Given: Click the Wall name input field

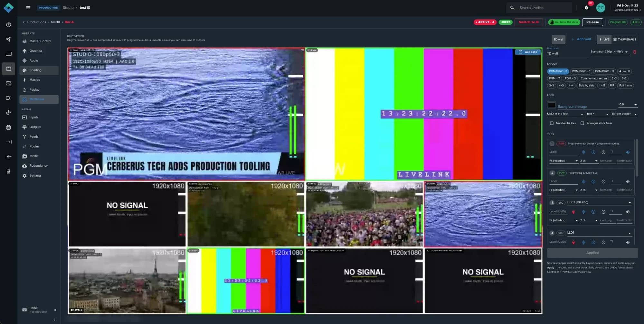Looking at the screenshot, I should 567,53.
